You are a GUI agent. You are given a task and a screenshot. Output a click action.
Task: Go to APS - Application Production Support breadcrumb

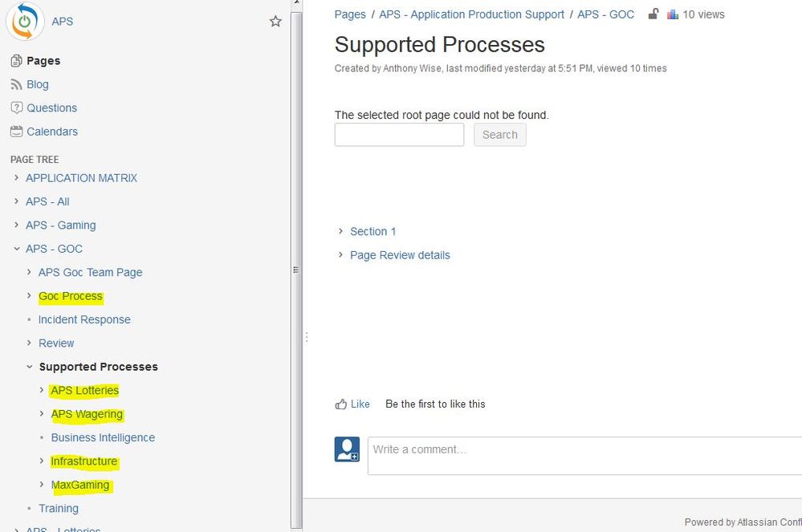472,14
